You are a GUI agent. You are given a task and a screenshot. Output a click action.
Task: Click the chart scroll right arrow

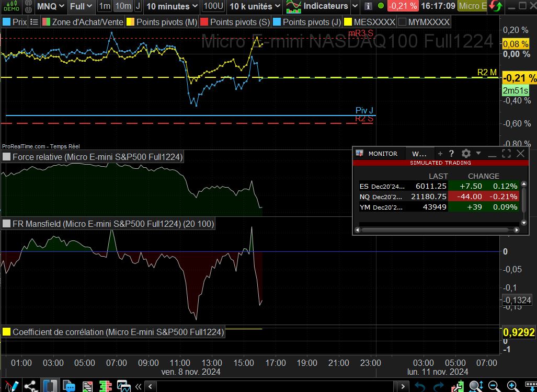pos(403,387)
